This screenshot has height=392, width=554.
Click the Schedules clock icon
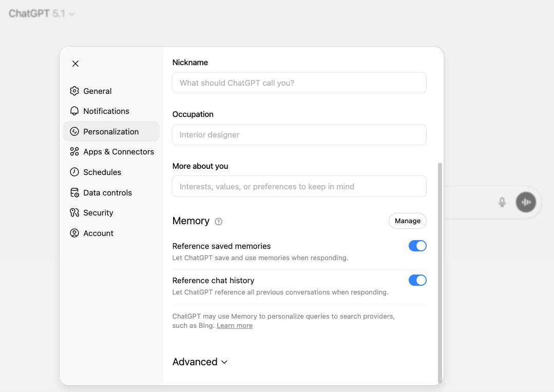pos(74,172)
